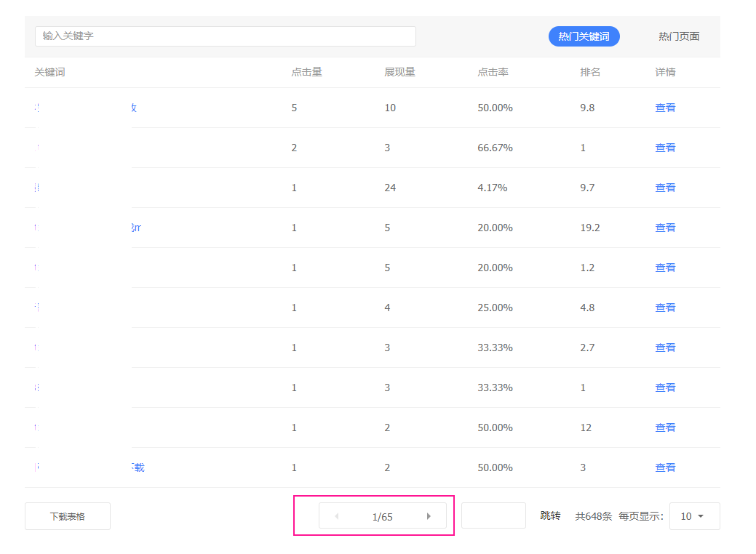
Task: Click the impressions value 24
Action: (390, 188)
